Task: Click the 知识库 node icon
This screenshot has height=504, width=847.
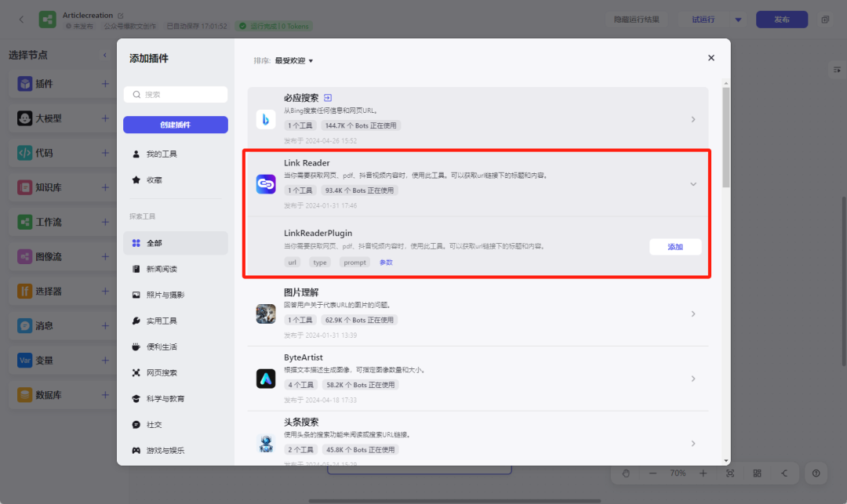Action: coord(25,187)
